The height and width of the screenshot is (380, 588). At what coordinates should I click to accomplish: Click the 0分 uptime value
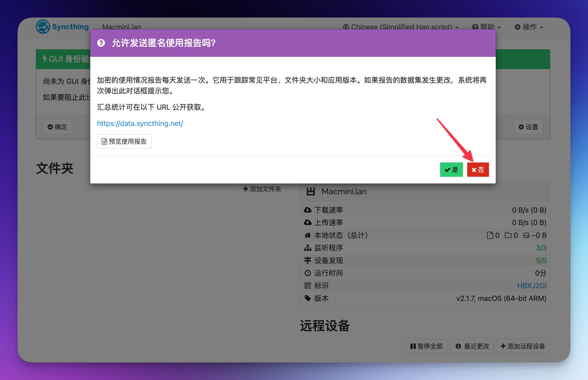point(540,273)
